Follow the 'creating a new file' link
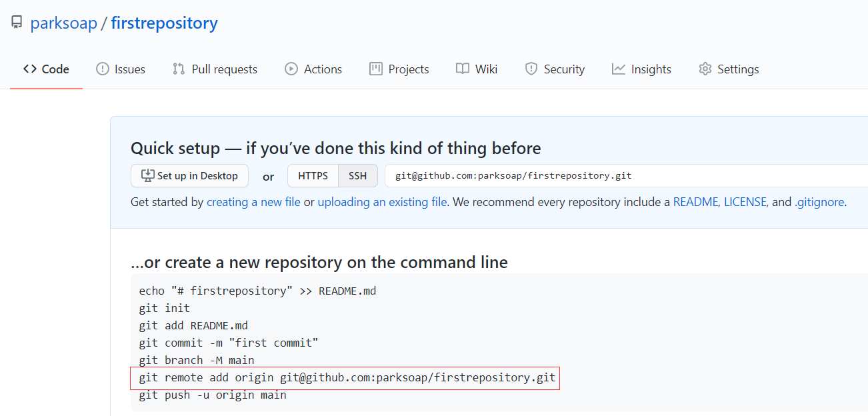The height and width of the screenshot is (416, 868). click(x=253, y=202)
